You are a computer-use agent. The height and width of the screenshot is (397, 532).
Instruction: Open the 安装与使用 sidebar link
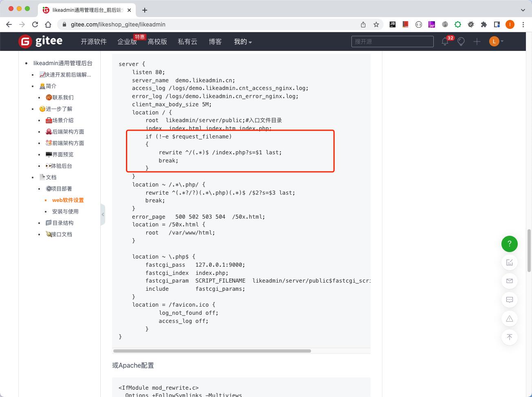coord(65,211)
